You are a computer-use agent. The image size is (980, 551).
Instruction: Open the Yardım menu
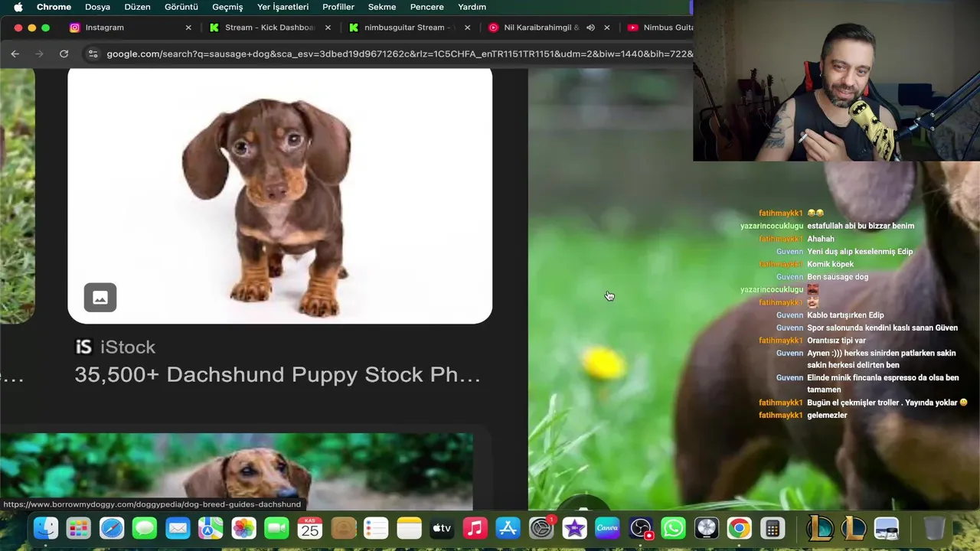pos(472,7)
